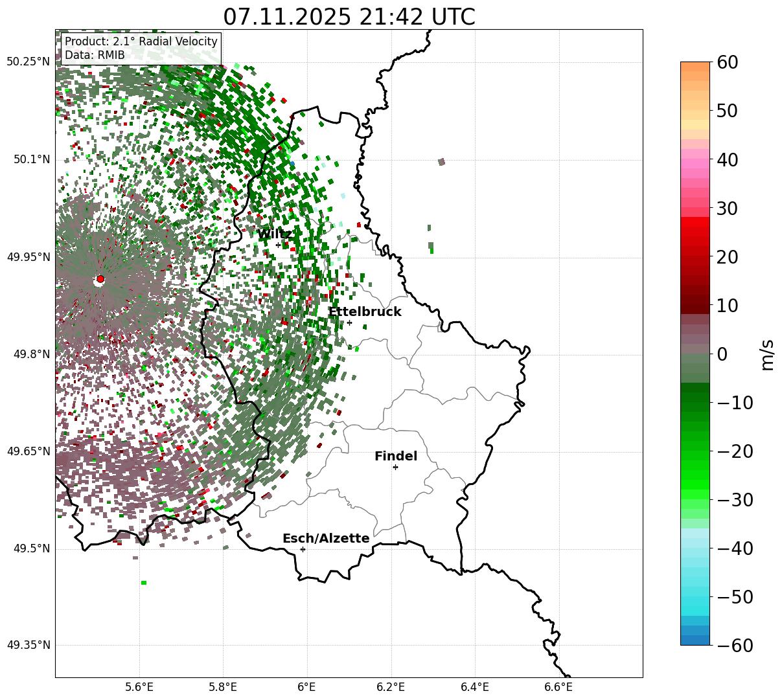
Task: Click the 6.2°E longitude label
Action: (391, 687)
